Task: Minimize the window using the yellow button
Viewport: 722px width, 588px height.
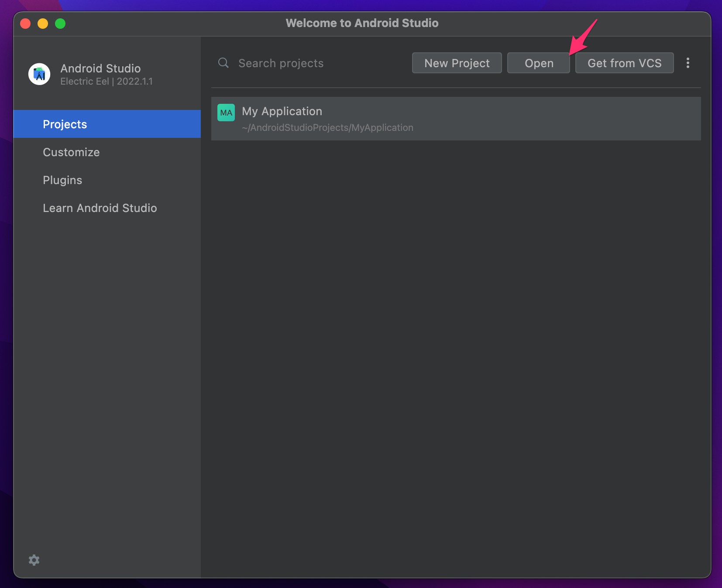Action: [43, 24]
